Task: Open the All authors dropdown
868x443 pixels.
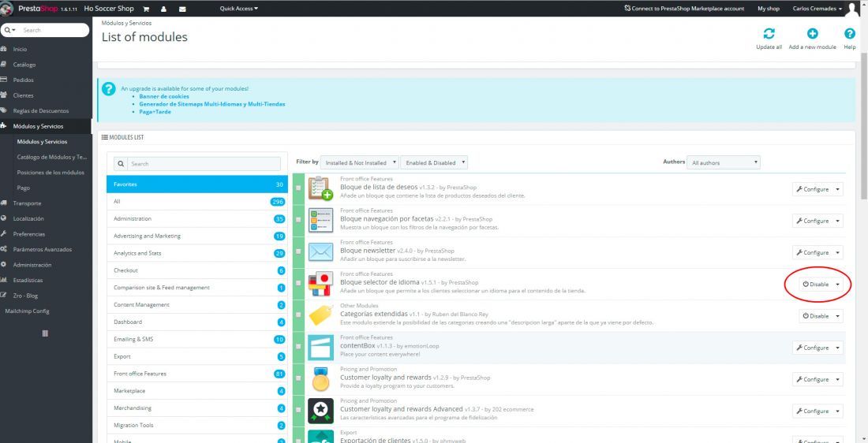Action: tap(723, 162)
